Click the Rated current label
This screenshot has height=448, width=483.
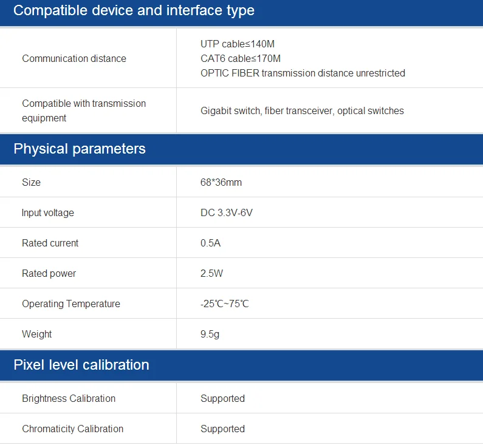click(50, 243)
